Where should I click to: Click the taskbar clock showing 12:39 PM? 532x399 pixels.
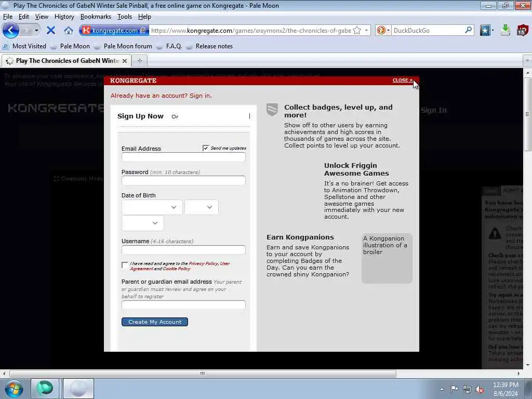506,389
